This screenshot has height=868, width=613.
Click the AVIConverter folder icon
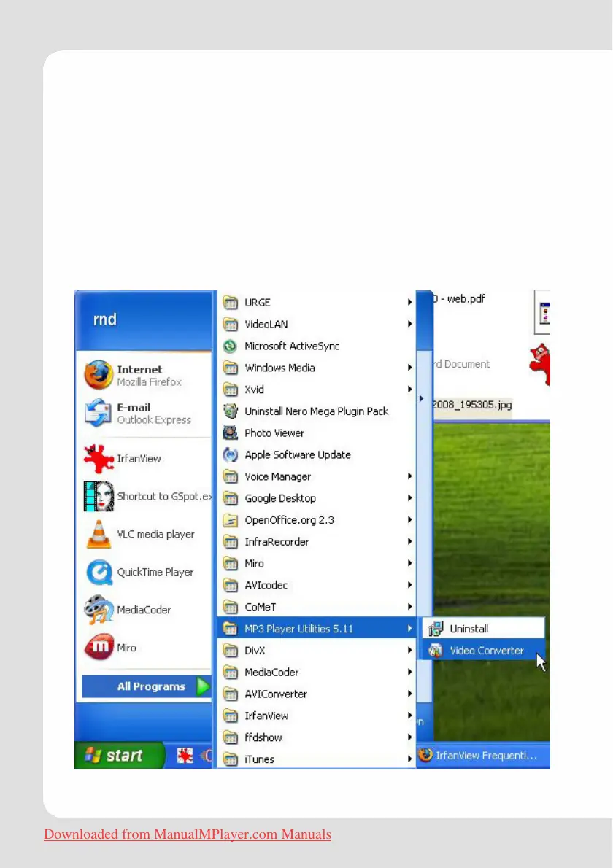230,694
